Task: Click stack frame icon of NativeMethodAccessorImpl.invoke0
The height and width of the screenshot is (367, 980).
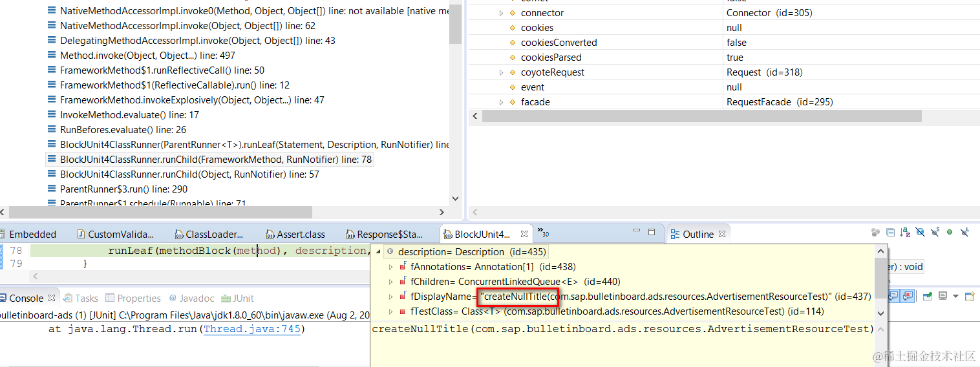Action: 52,11
